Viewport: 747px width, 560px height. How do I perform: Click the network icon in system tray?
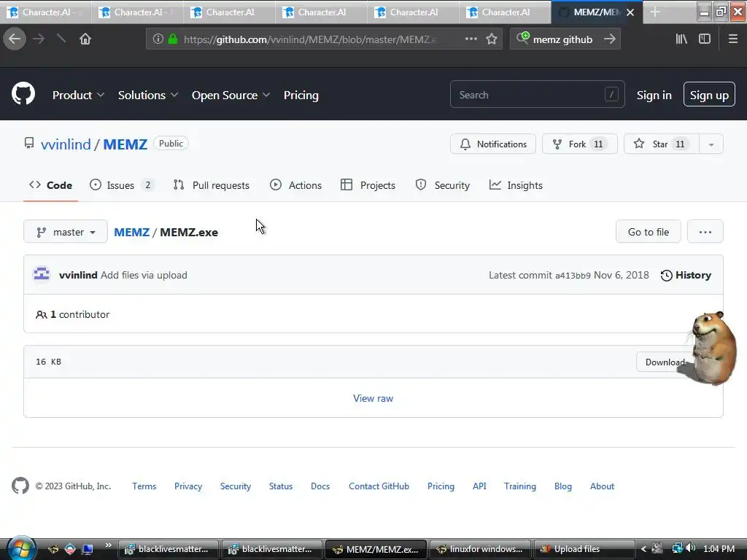click(x=677, y=548)
